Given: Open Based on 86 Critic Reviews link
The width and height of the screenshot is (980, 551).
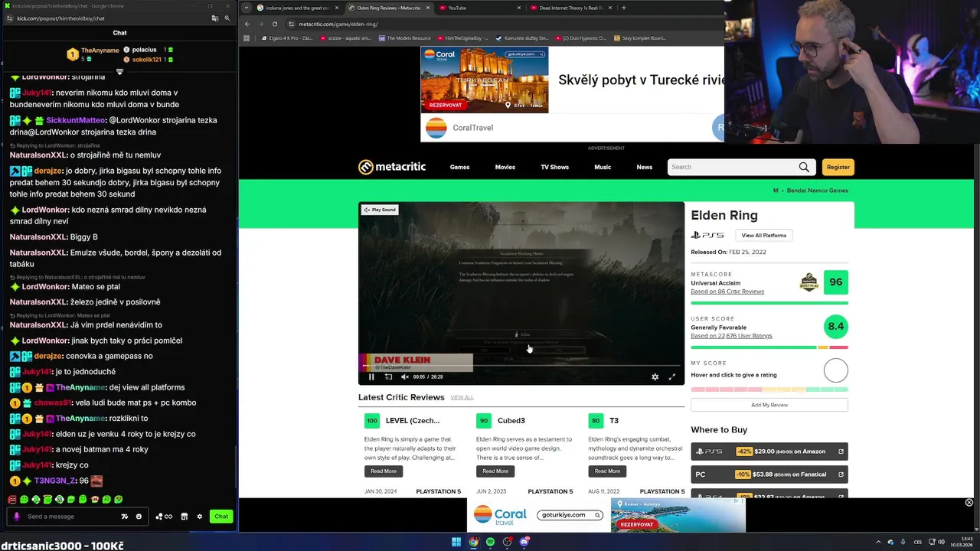Looking at the screenshot, I should point(727,292).
